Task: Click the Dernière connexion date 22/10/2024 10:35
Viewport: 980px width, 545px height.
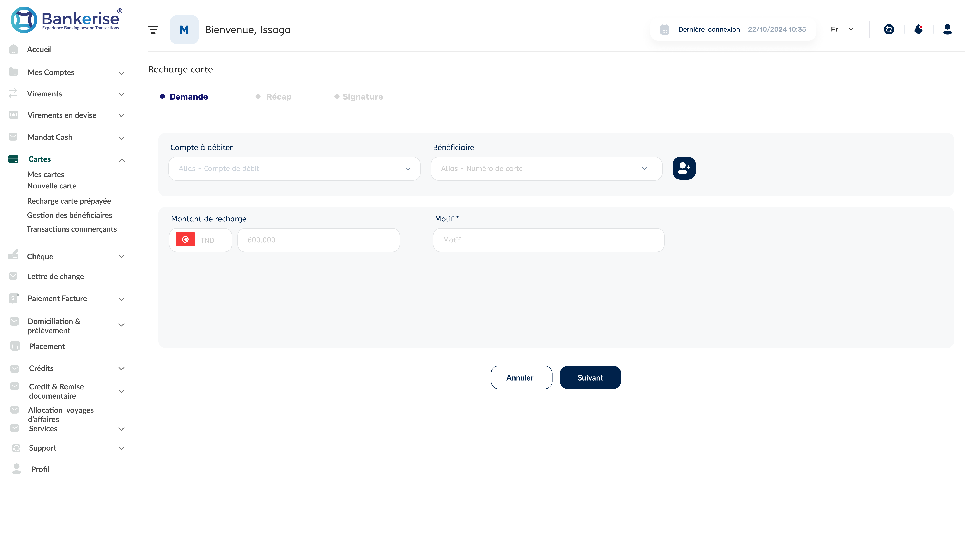Action: [x=777, y=29]
